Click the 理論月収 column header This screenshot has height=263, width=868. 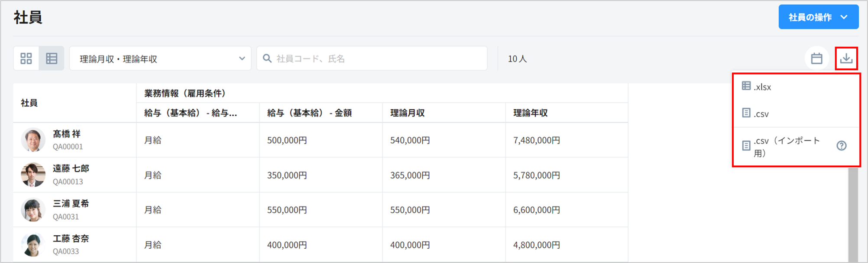(x=407, y=113)
